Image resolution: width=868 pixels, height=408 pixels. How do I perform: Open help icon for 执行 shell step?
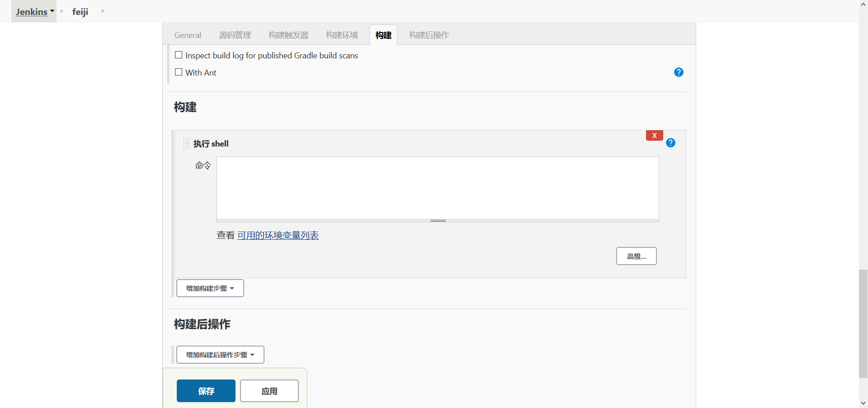click(x=670, y=143)
